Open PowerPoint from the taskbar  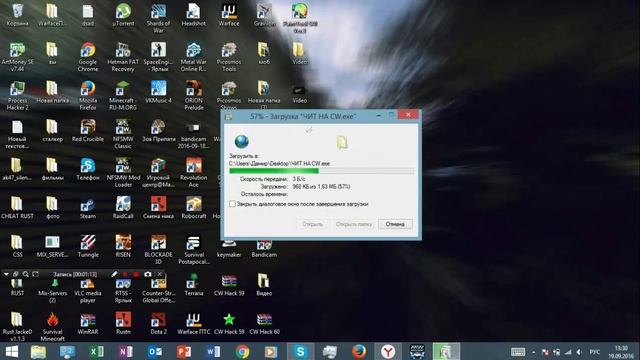coord(184,352)
